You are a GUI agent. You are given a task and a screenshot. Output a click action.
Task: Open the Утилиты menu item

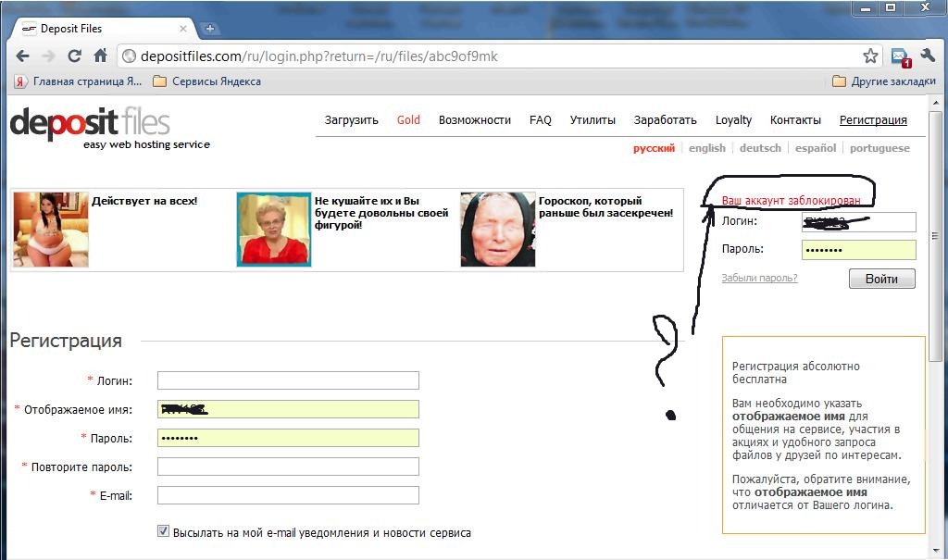click(x=592, y=119)
